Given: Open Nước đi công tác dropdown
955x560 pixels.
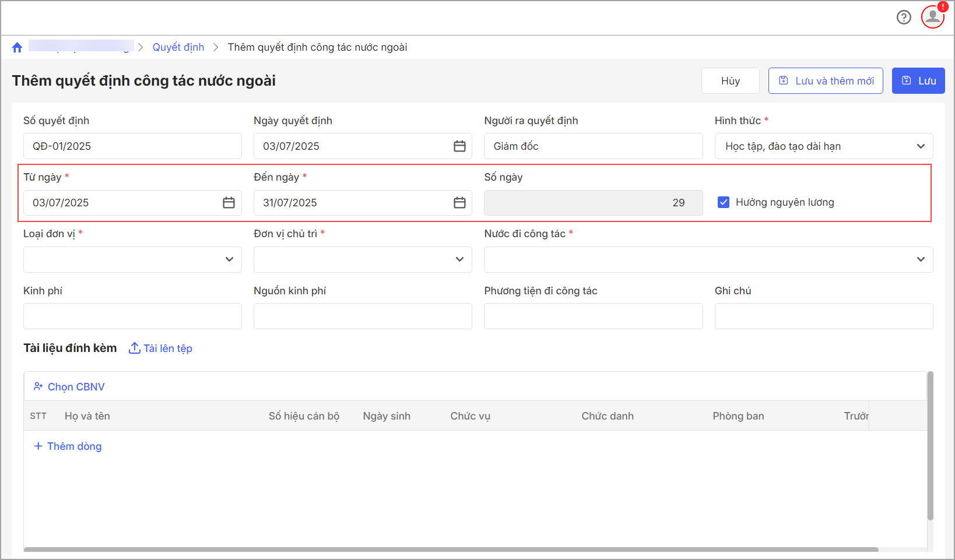Looking at the screenshot, I should pos(920,259).
